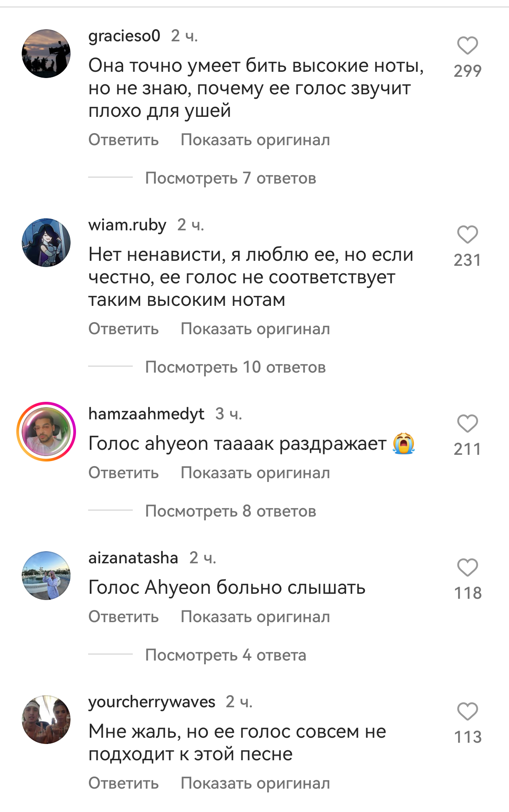Open aizanatasha's profile picture

(46, 575)
